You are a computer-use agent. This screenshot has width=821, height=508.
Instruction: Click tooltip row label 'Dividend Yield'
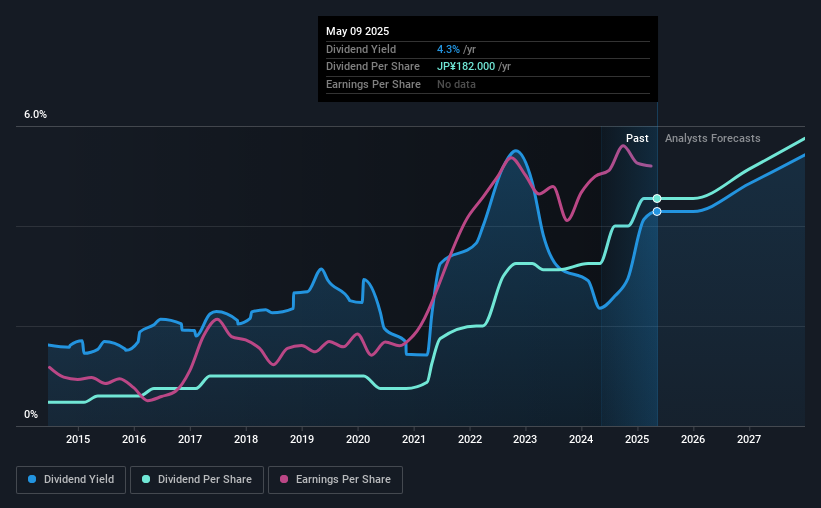point(361,49)
